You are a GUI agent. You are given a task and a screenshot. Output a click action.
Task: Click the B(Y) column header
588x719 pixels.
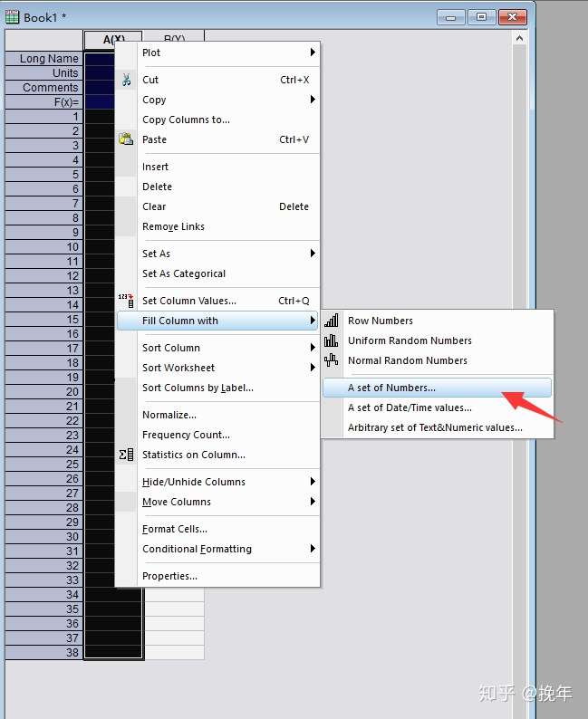[174, 39]
